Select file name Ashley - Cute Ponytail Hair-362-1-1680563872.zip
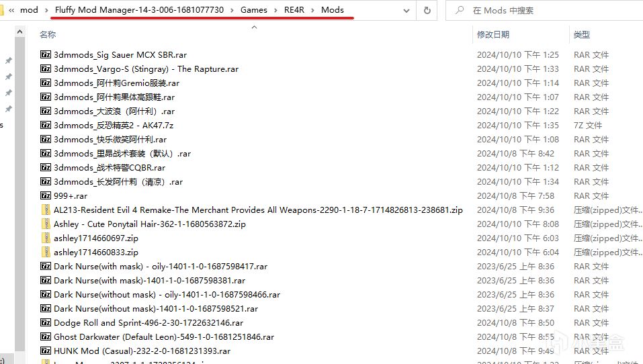Image resolution: width=643 pixels, height=364 pixels. [150, 224]
